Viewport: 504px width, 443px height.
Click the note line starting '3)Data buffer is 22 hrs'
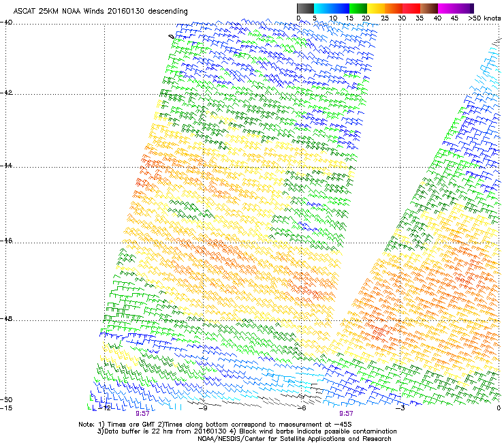247,431
